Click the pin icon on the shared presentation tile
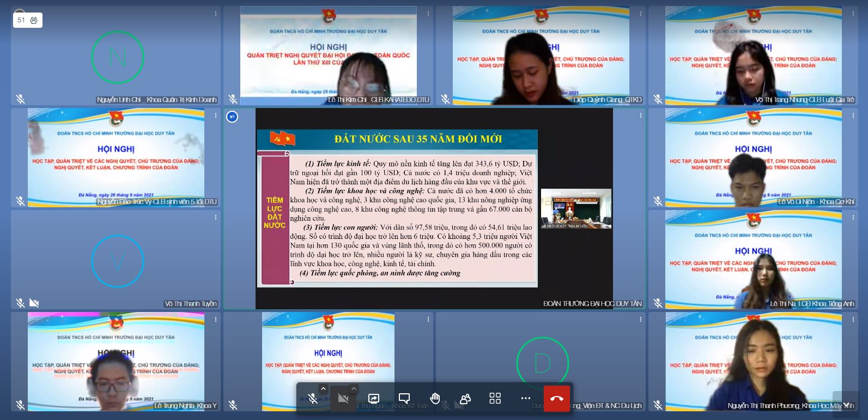This screenshot has width=868, height=420. (232, 117)
